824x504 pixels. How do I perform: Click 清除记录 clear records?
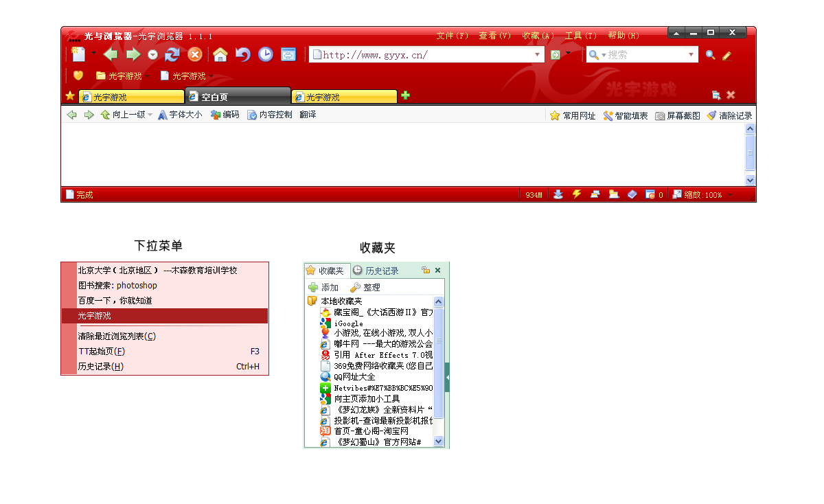[x=730, y=116]
